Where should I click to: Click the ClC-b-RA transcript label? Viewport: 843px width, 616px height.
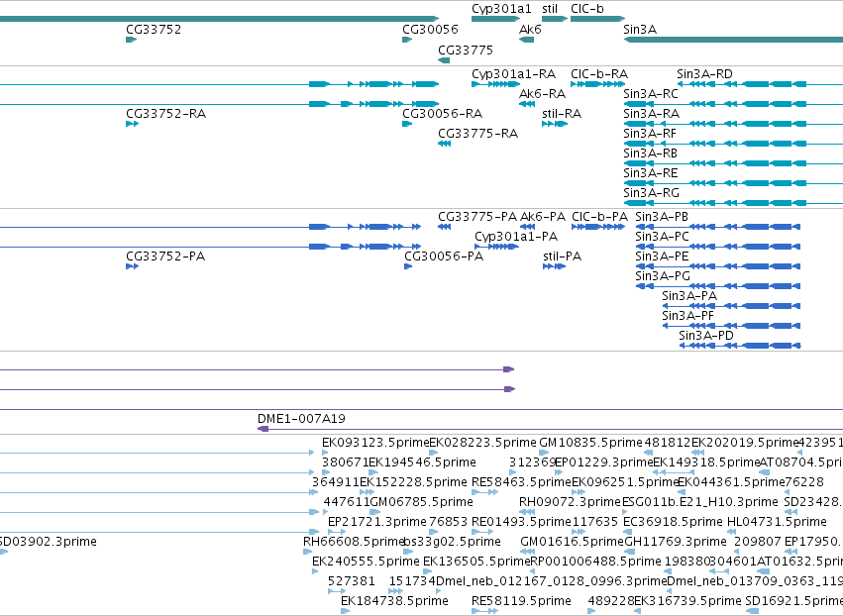point(599,73)
